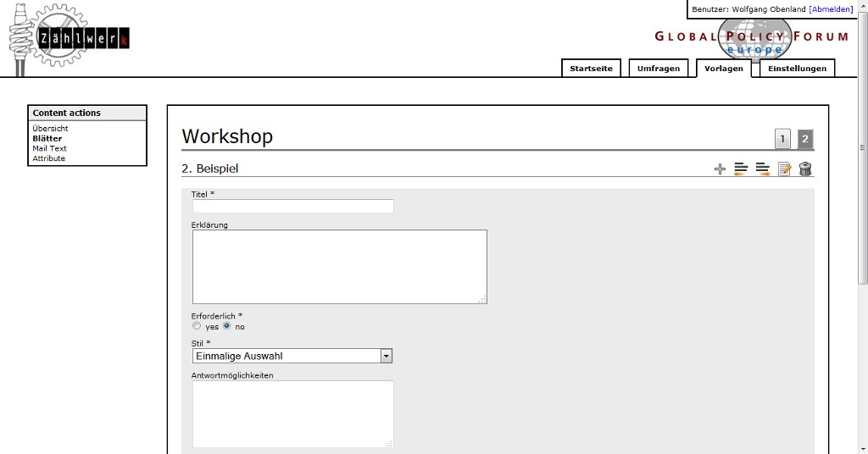Click the move left arrow icon
The width and height of the screenshot is (868, 454).
coord(741,169)
